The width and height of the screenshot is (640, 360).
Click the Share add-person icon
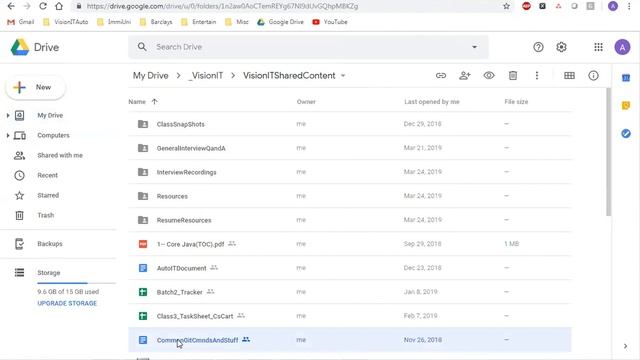click(464, 76)
